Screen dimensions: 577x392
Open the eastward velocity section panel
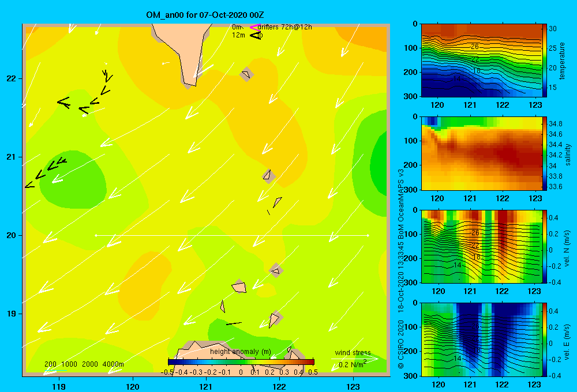(481, 340)
